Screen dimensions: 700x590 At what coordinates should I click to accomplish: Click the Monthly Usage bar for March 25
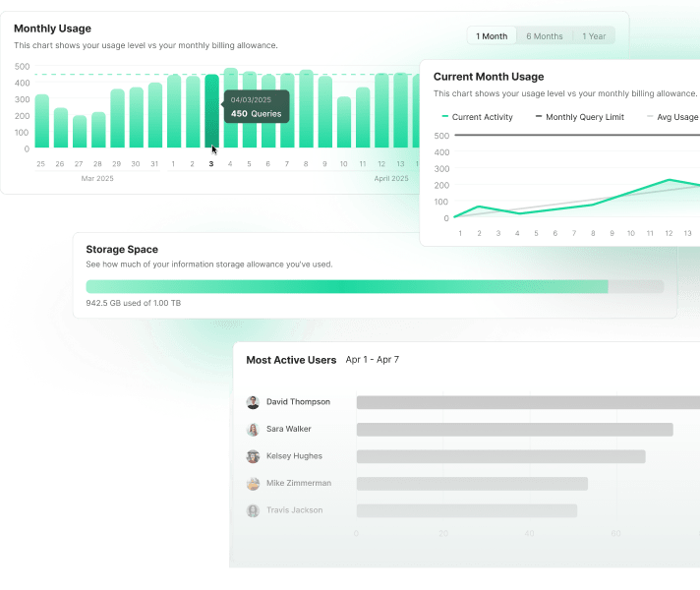pyautogui.click(x=42, y=121)
